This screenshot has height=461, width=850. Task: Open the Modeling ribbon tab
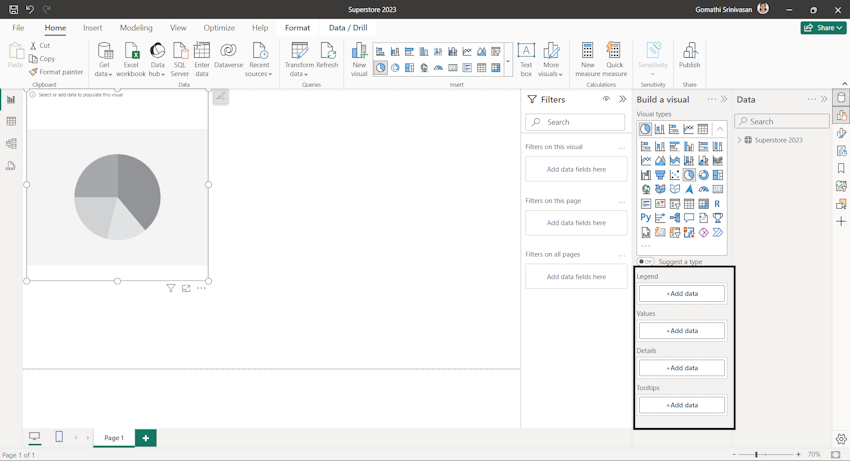click(x=136, y=28)
